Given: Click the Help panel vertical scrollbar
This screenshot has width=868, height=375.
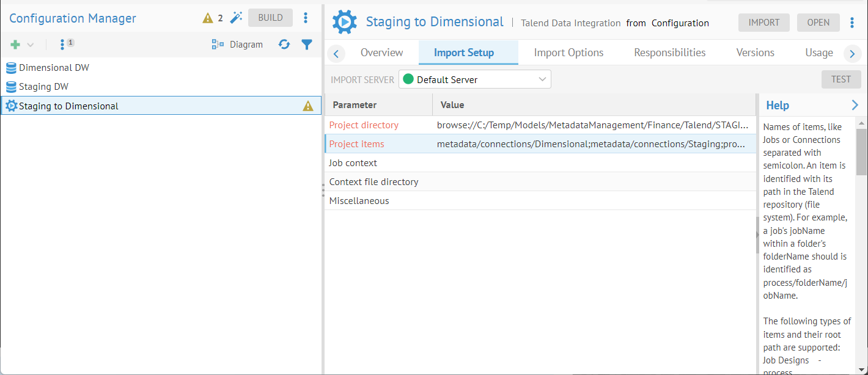Looking at the screenshot, I should point(861,153).
